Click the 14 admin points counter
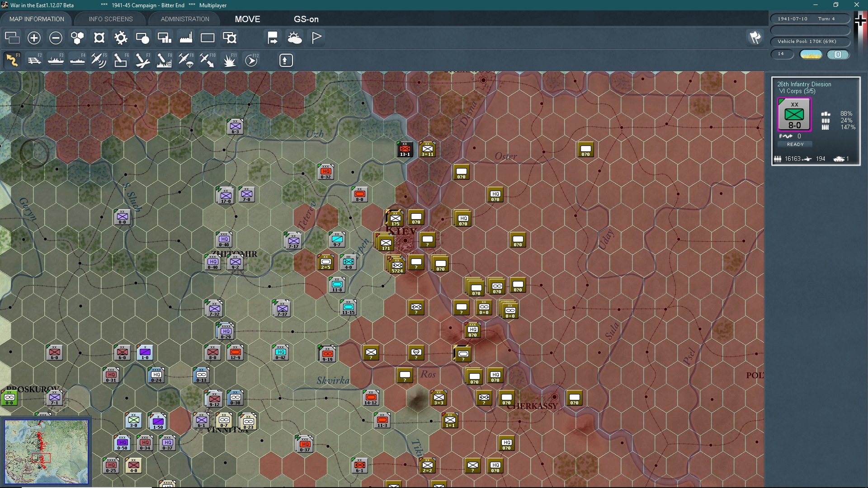The height and width of the screenshot is (488, 868). point(782,54)
